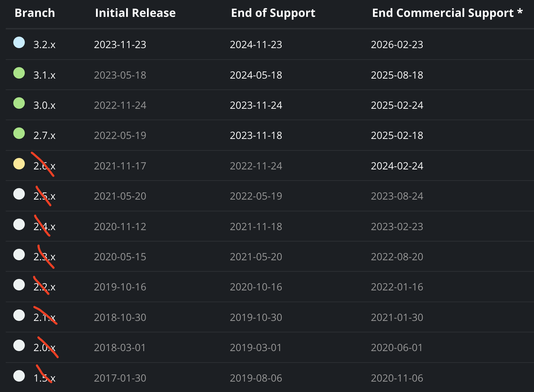Click the white status dot beside 1.5.x
The height and width of the screenshot is (392, 534).
tap(19, 376)
